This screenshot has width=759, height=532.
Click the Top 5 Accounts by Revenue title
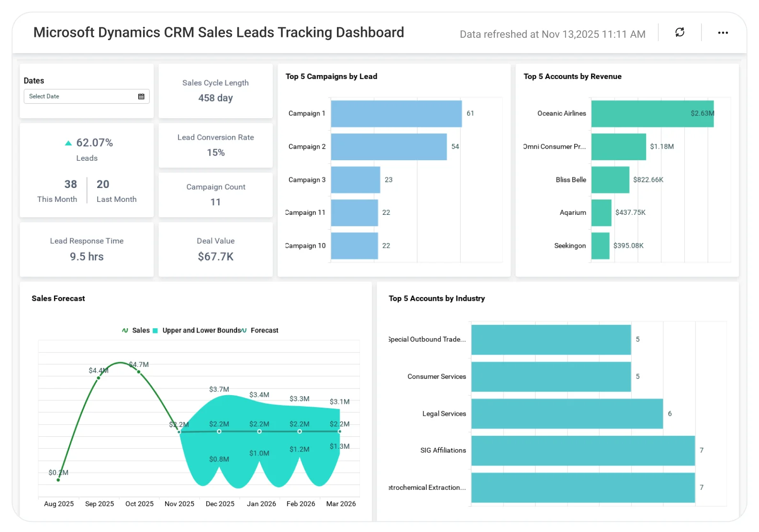coord(572,77)
